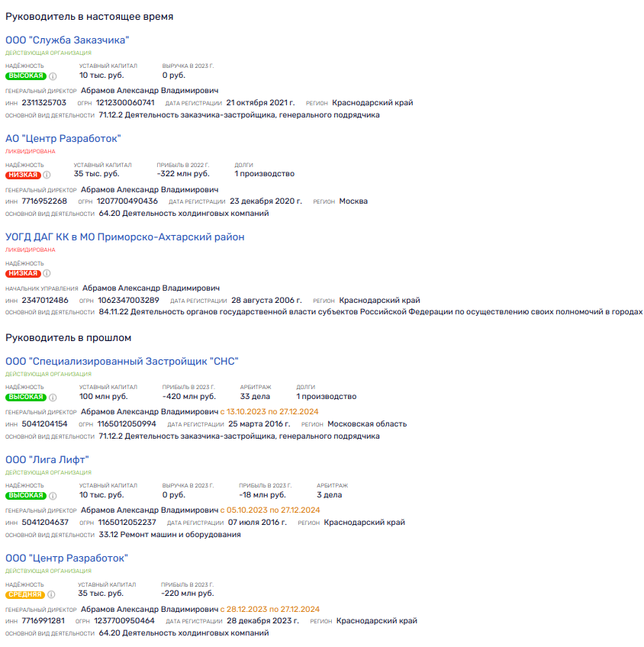The image size is (644, 647).
Task: Click the НИЗКАЯ badge under УОГД ДАГ КК
Action: click(23, 273)
